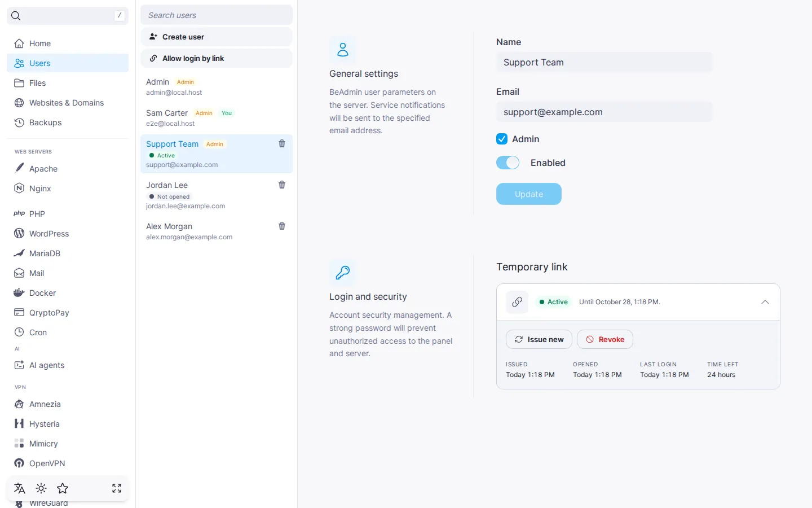Open Websites & Domains menu item
The image size is (812, 508).
(68, 103)
